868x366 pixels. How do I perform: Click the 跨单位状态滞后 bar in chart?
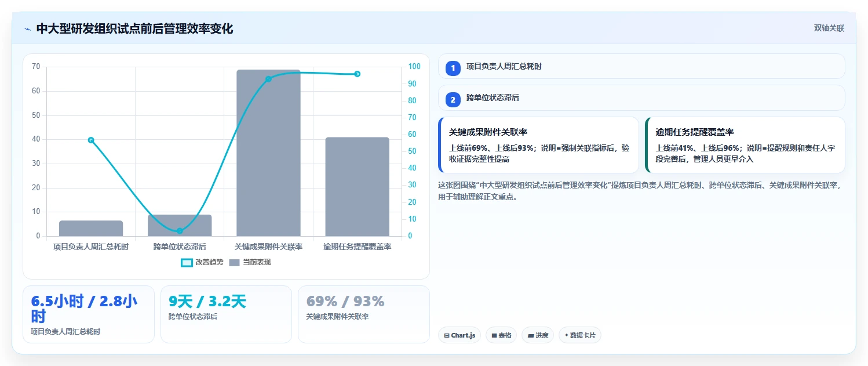tap(180, 226)
